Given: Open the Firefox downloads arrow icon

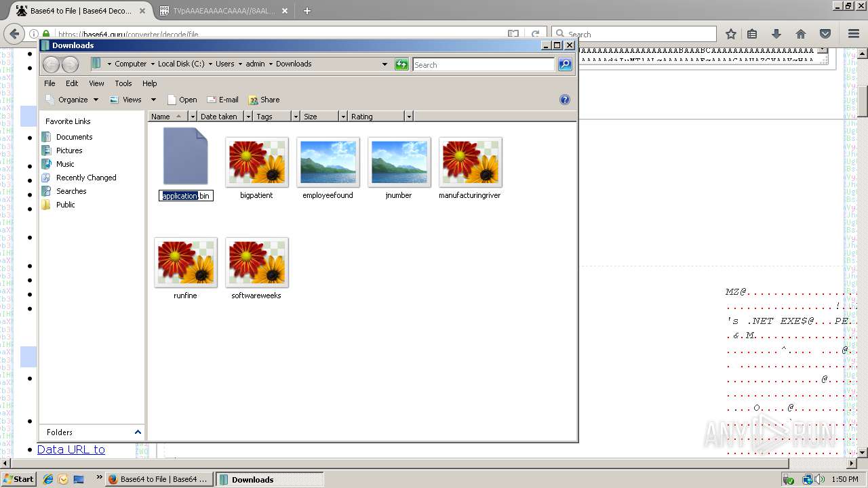Looking at the screenshot, I should click(776, 34).
